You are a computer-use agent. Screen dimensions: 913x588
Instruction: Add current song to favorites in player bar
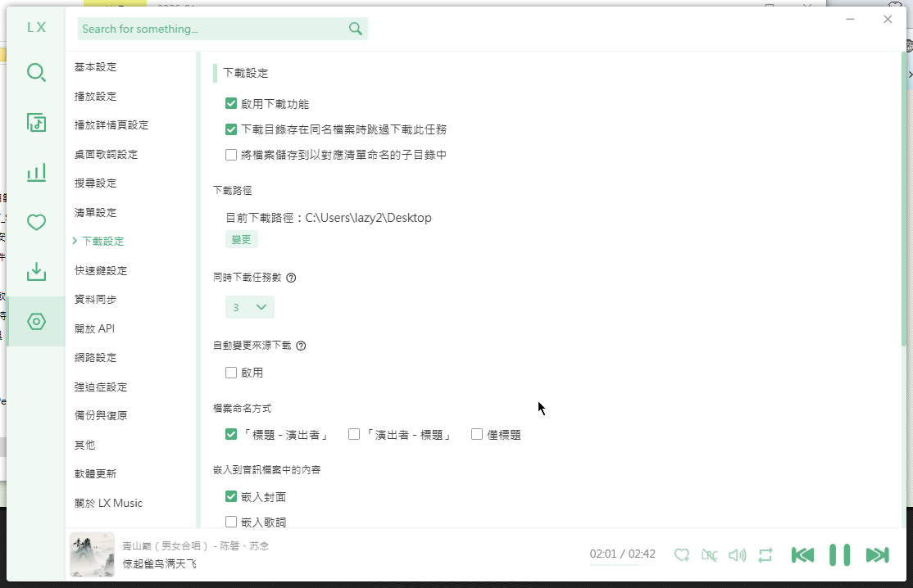point(682,555)
